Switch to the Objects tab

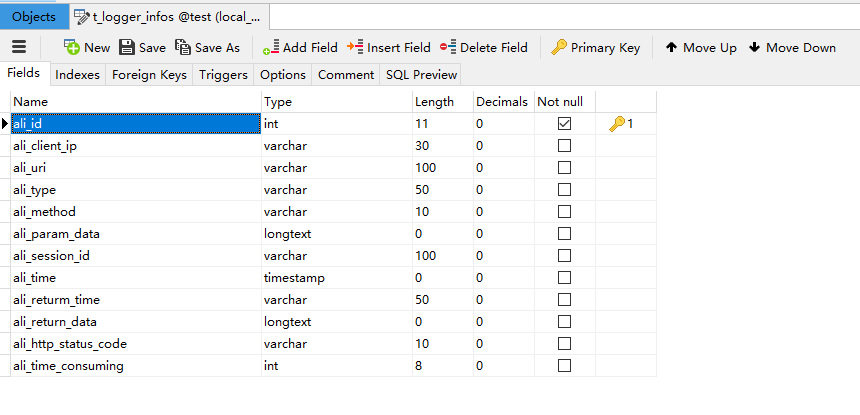pyautogui.click(x=34, y=17)
